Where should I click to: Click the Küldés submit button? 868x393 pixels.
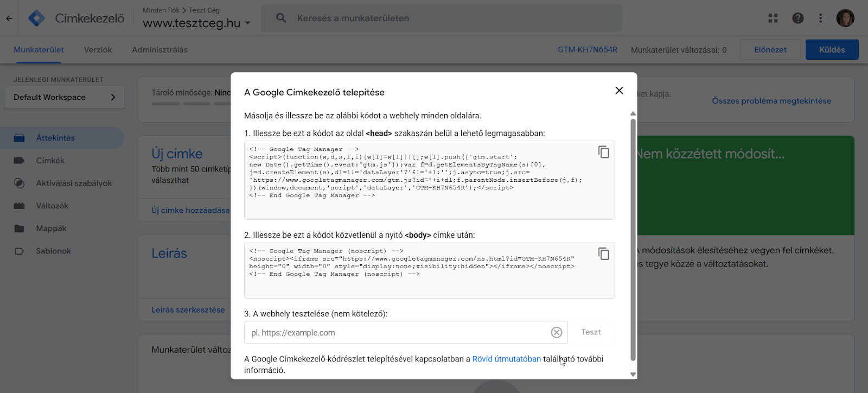pyautogui.click(x=832, y=49)
